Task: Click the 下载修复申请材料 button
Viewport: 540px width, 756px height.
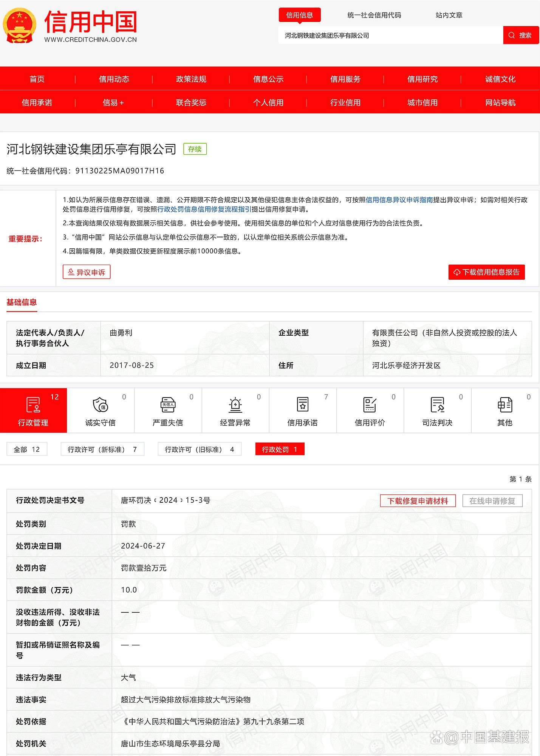Action: coord(418,501)
